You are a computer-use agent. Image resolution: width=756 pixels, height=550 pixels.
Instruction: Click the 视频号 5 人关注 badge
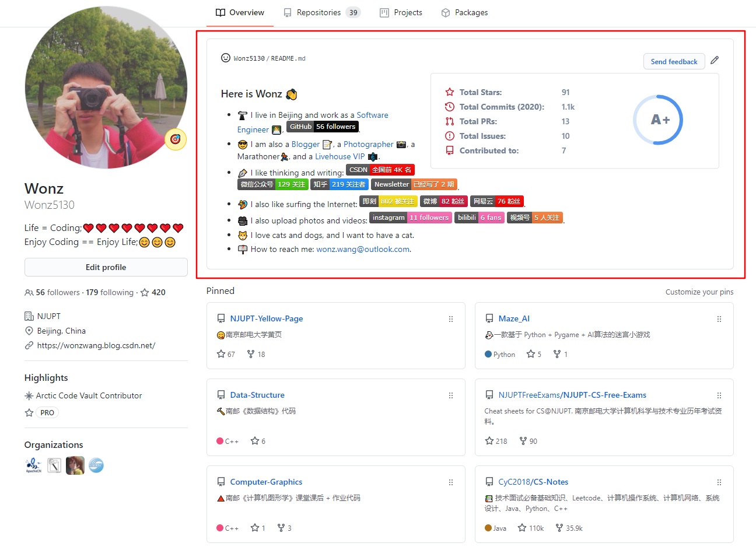point(535,218)
